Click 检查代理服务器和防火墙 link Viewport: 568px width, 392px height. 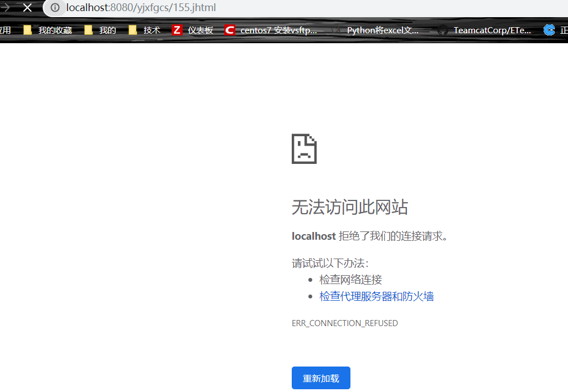click(x=376, y=296)
